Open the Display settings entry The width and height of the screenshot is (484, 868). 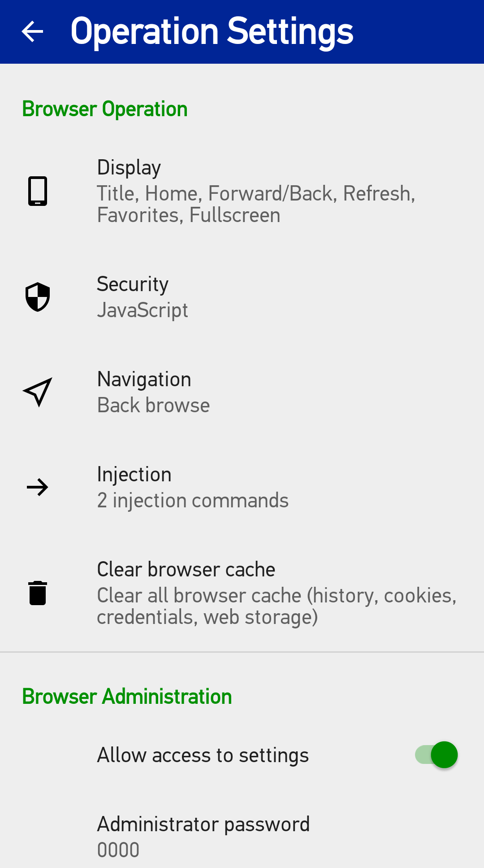pyautogui.click(x=242, y=191)
